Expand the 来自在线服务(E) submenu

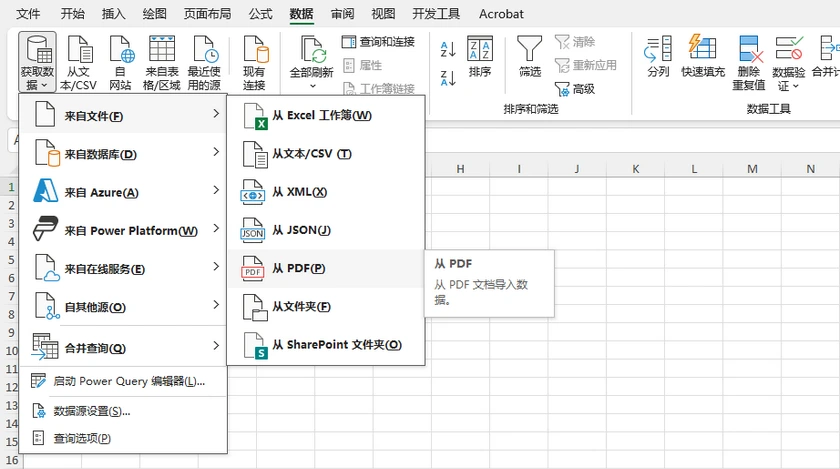tap(123, 269)
